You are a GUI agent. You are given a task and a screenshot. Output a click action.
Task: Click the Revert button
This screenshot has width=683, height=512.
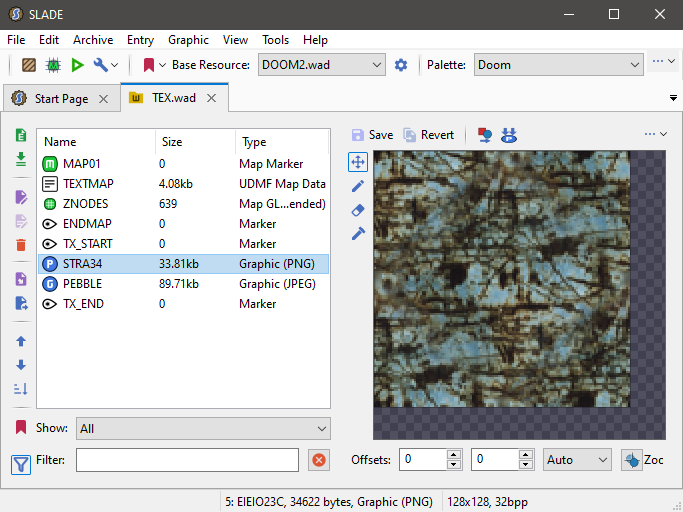point(428,135)
